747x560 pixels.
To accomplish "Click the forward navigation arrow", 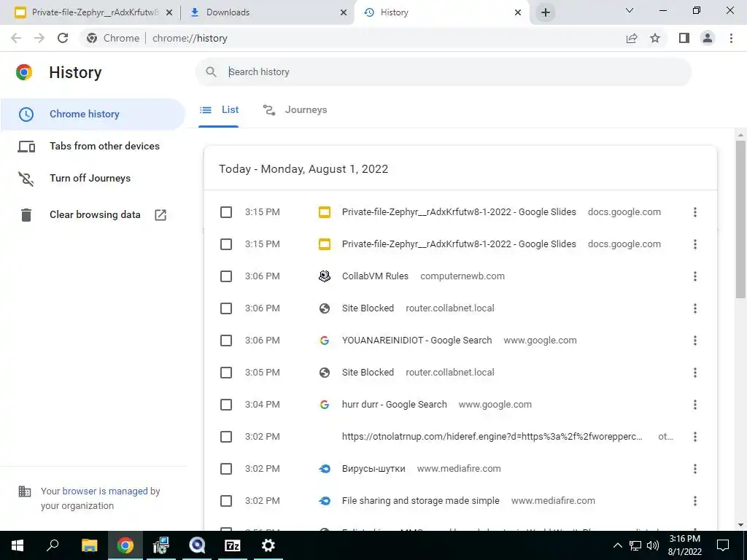I will coord(39,38).
